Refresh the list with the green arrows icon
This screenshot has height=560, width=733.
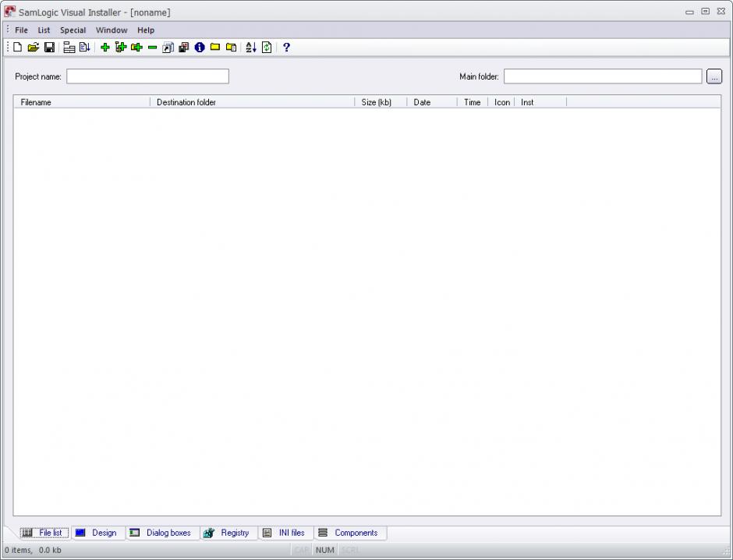(267, 48)
